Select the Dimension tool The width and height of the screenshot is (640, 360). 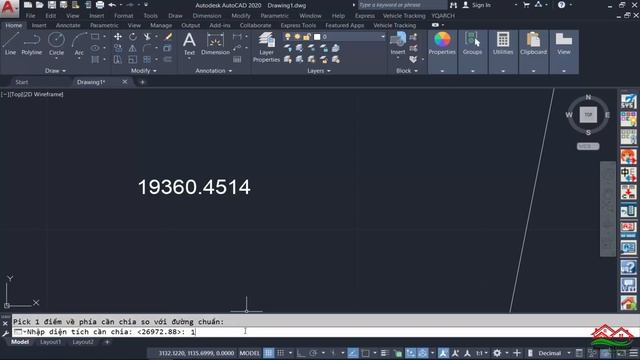(215, 44)
